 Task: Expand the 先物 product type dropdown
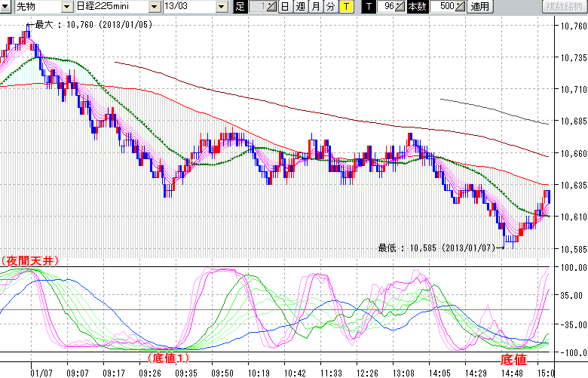(69, 7)
